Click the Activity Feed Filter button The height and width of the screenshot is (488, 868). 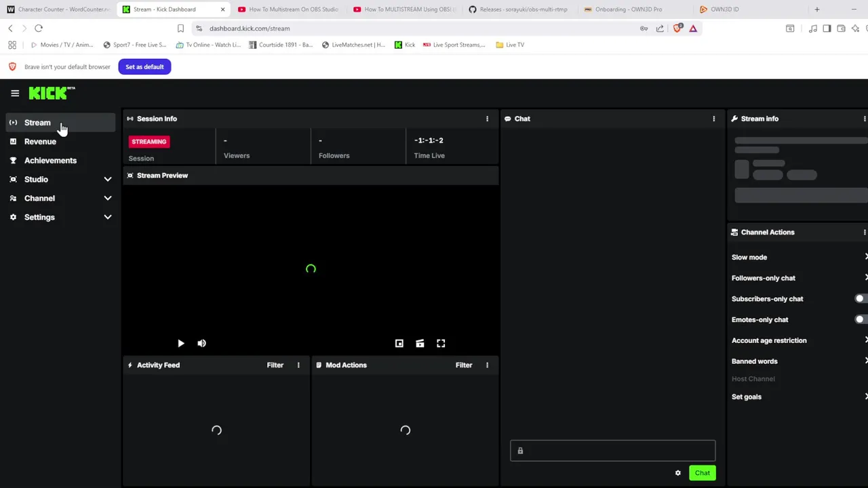click(x=275, y=365)
